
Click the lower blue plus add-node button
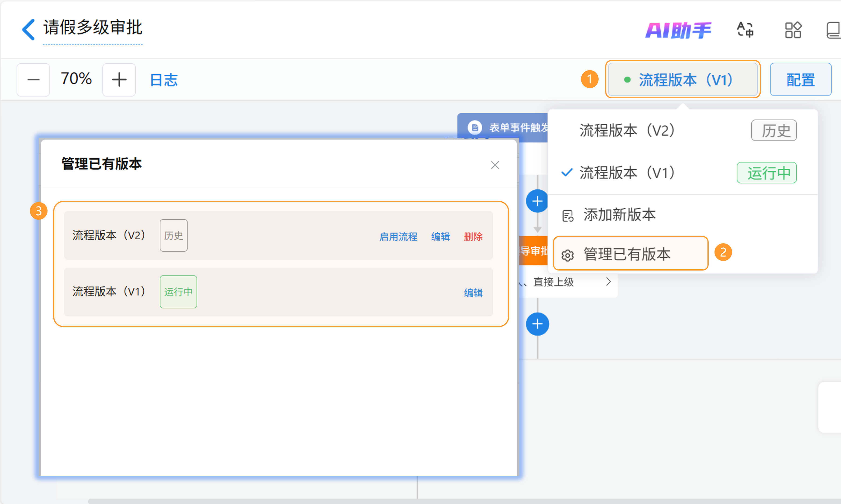pyautogui.click(x=537, y=324)
